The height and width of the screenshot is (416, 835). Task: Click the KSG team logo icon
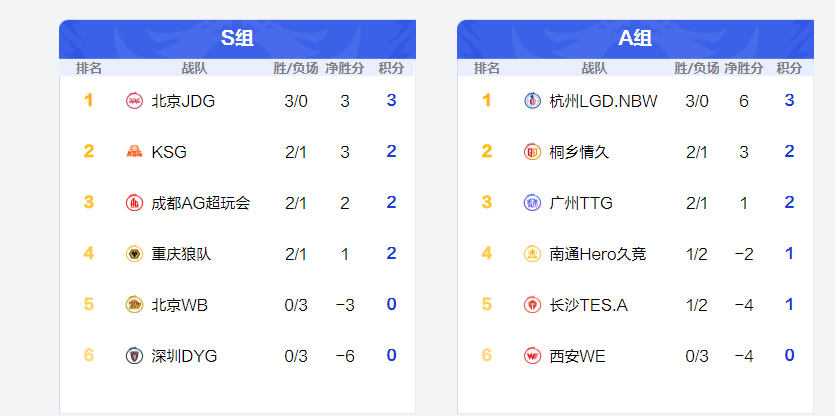click(x=134, y=152)
